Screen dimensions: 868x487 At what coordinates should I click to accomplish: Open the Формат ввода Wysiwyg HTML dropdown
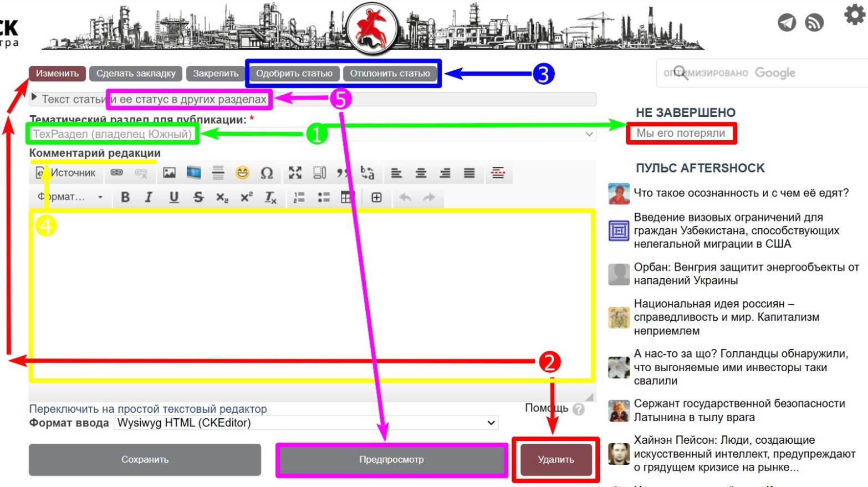coord(306,423)
